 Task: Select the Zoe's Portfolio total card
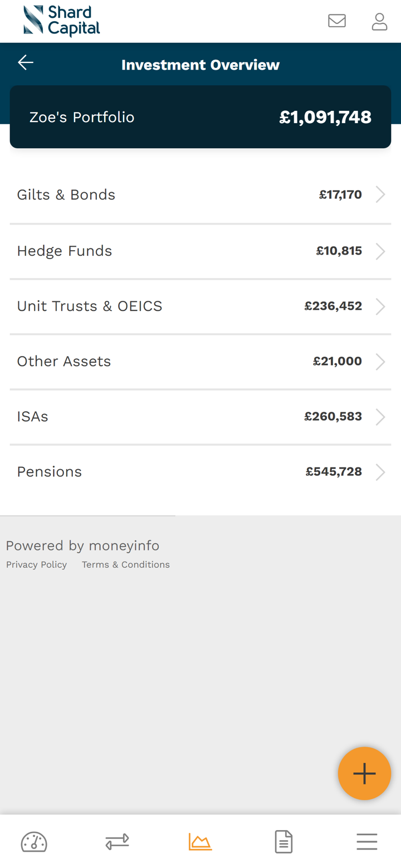[200, 117]
